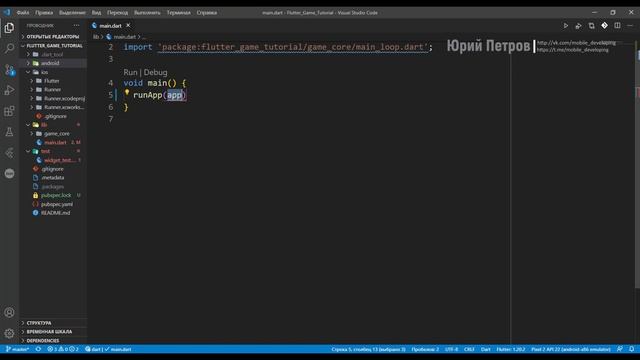Close the main.dart editor tab
640x360 pixels.
click(128, 25)
